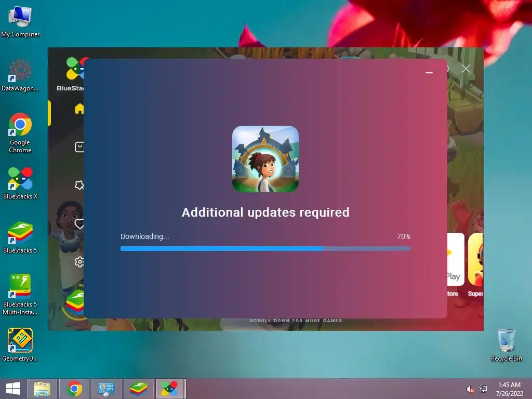Open the smiley store icon in BlueStacks sidebar
This screenshot has width=532, height=399.
[x=79, y=147]
